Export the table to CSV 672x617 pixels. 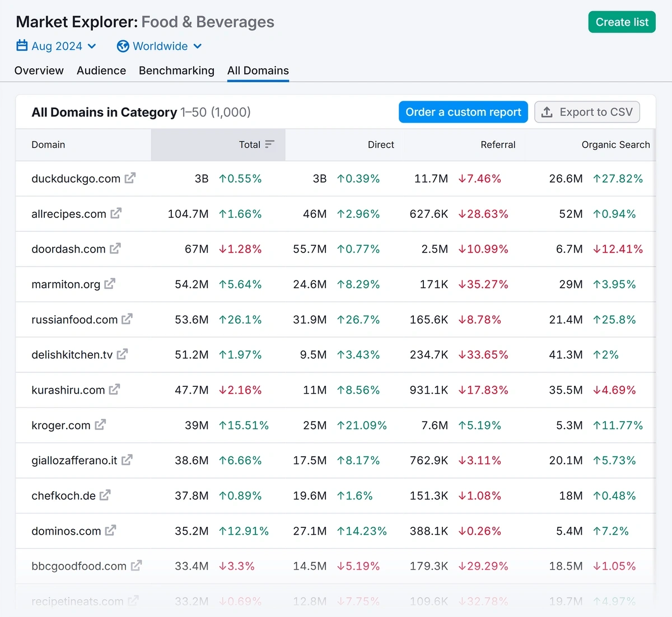pyautogui.click(x=587, y=112)
